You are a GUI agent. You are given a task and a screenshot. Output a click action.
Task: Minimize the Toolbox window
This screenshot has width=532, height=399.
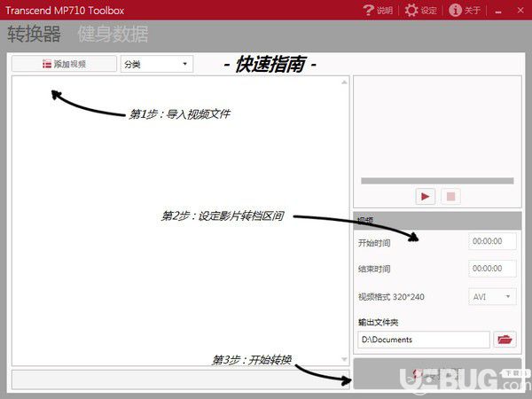click(498, 12)
